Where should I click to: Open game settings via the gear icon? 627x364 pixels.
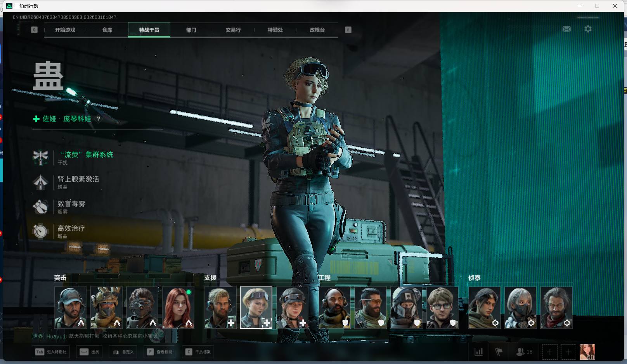(588, 29)
